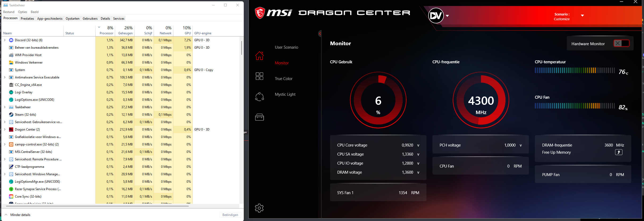Open the Scenario Customize dropdown
Viewport: 644px width, 221px height.
pos(582,16)
